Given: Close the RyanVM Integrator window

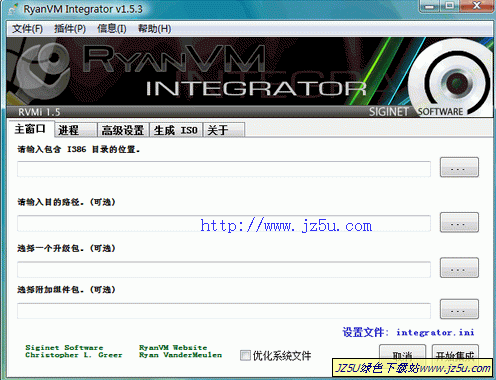Looking at the screenshot, I should (477, 6).
